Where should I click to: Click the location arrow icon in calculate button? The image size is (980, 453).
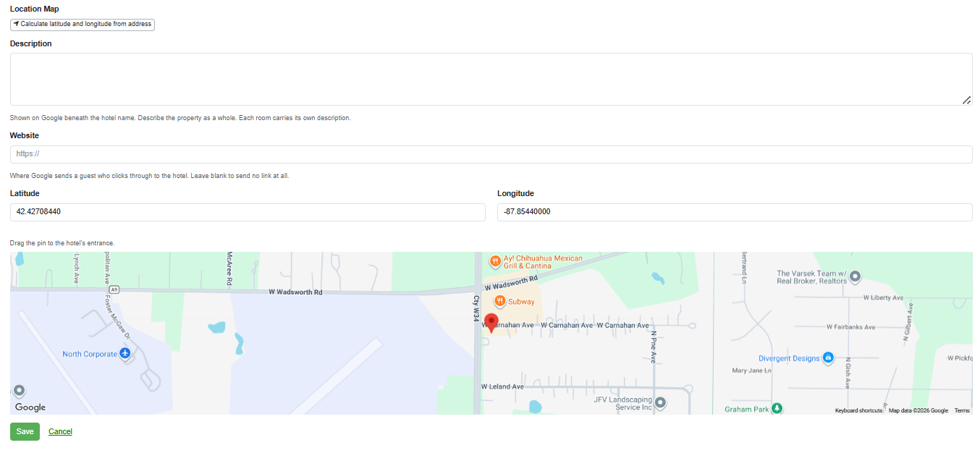(x=16, y=24)
